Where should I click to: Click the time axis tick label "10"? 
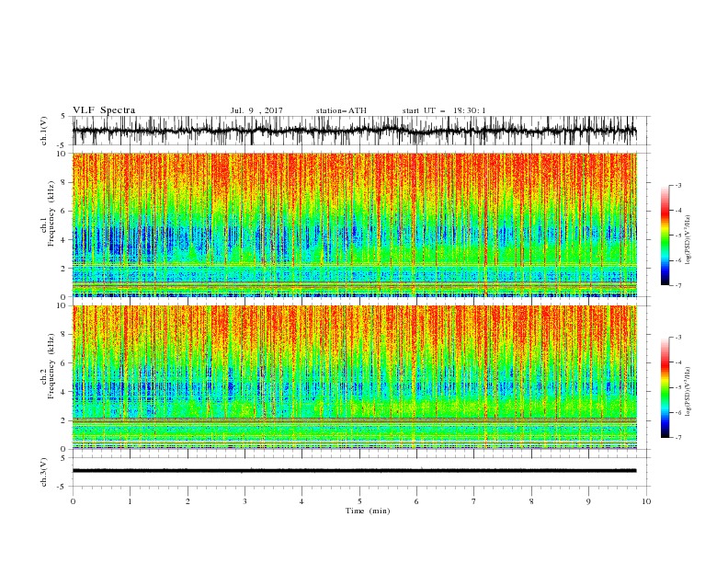click(x=646, y=501)
